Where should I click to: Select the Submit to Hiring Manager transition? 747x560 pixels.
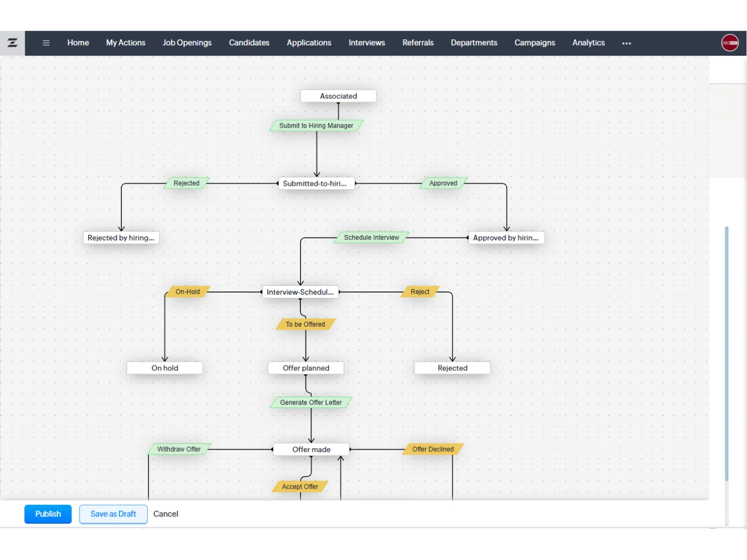point(316,126)
